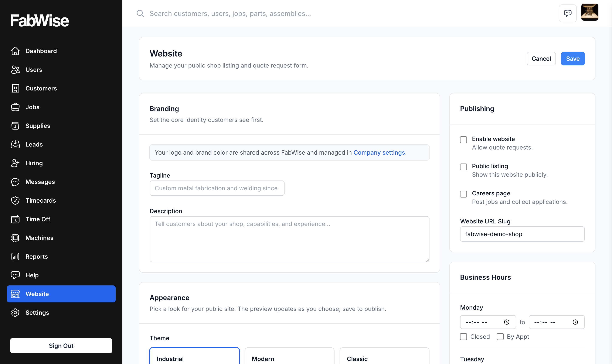Open the Jobs menu item
The width and height of the screenshot is (612, 364).
point(61,107)
